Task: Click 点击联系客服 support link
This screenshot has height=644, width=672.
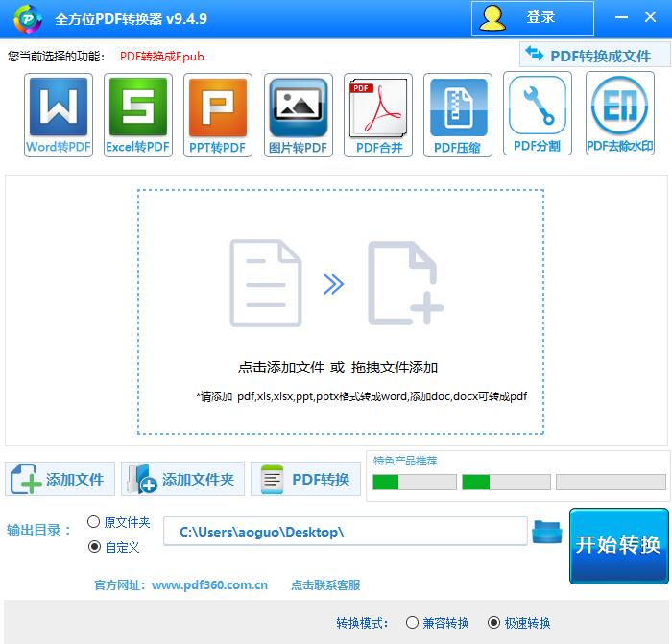Action: 325,584
